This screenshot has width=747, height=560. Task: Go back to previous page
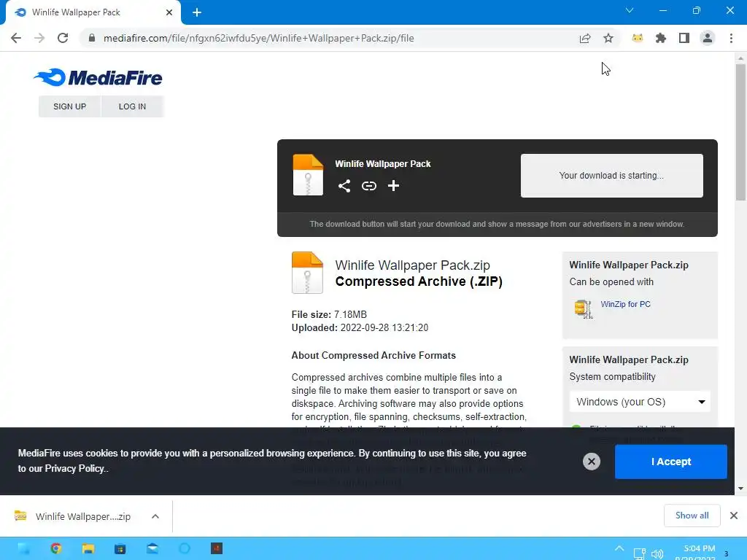(16, 38)
